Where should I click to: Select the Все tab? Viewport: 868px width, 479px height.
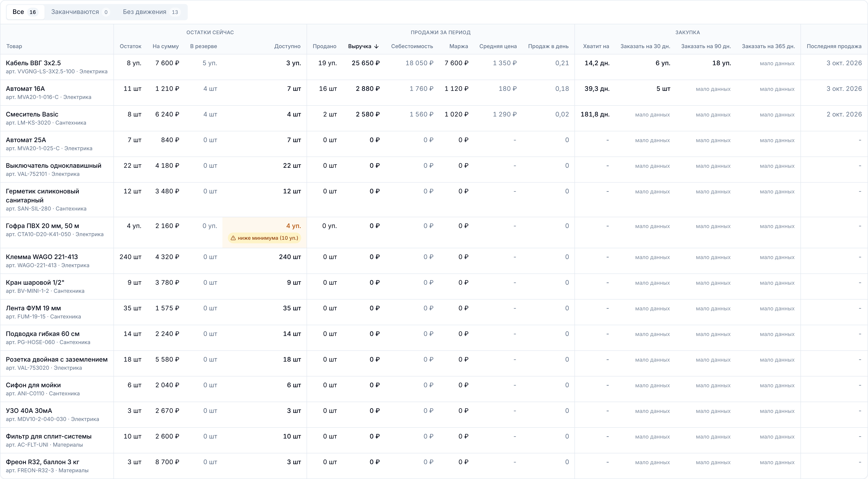25,12
